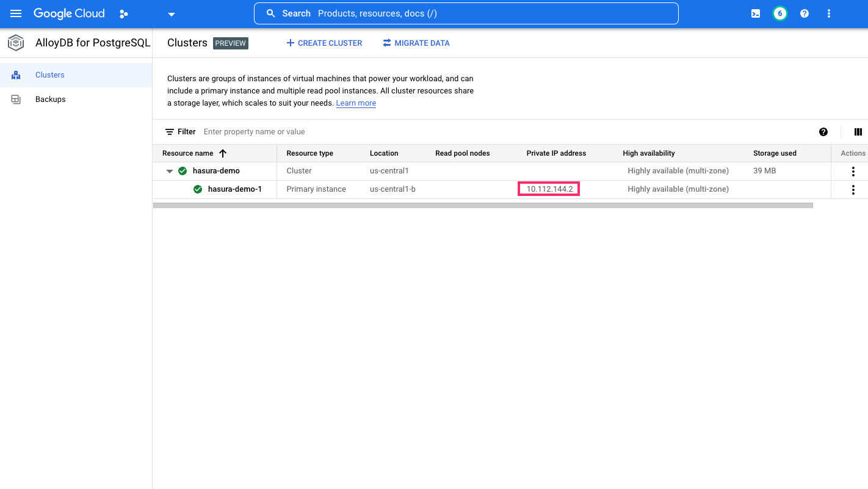Open the notifications panel showing 6 items
Viewport: 868px width, 489px height.
coord(779,13)
